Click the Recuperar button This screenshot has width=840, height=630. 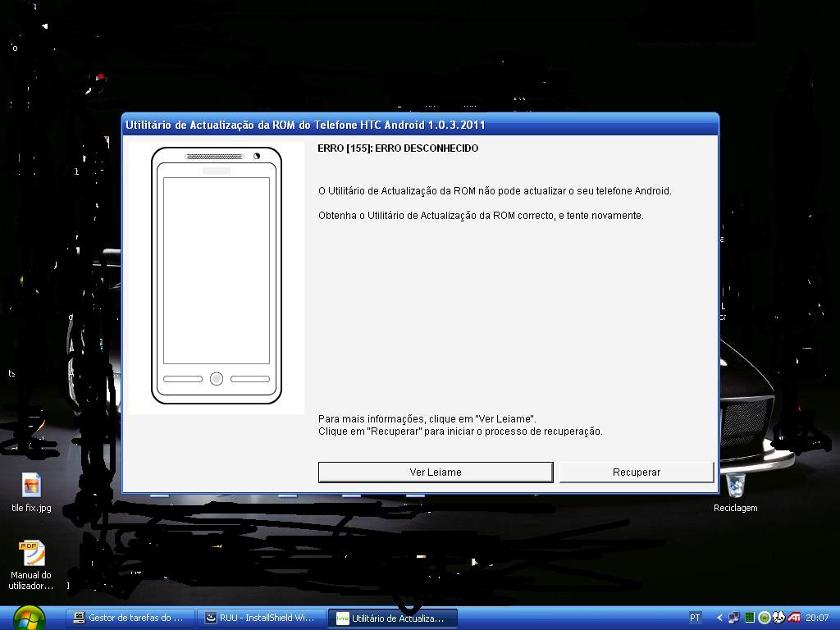[637, 472]
